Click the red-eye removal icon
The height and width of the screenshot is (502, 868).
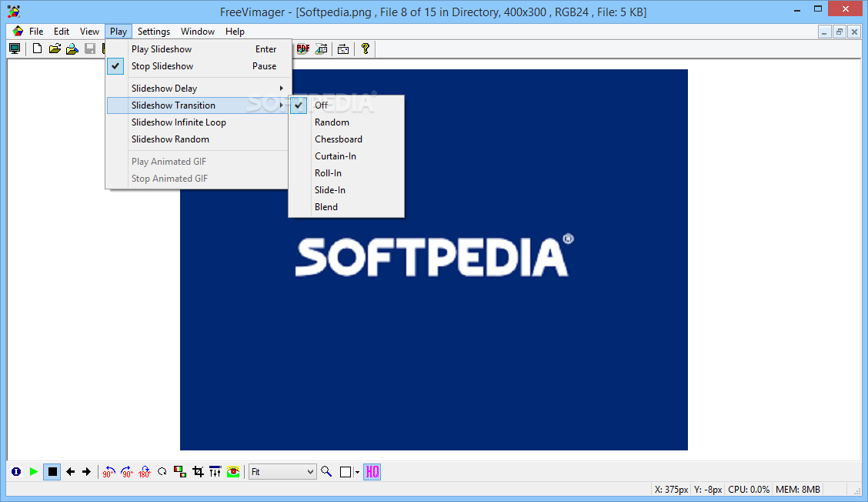(233, 471)
